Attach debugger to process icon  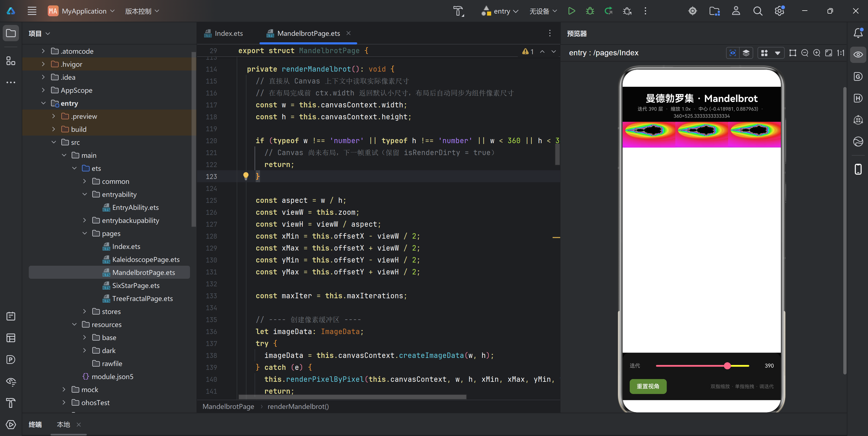pyautogui.click(x=627, y=11)
